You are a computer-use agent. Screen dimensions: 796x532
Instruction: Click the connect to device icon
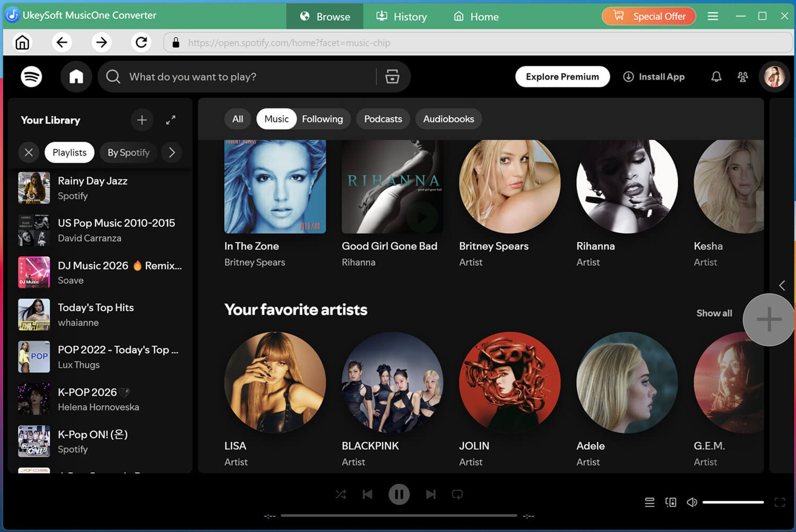671,502
